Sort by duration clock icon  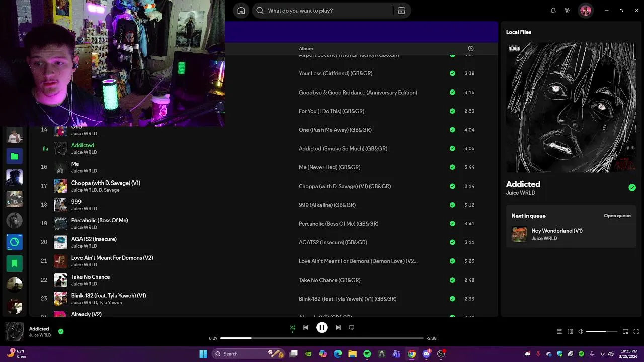(x=471, y=49)
